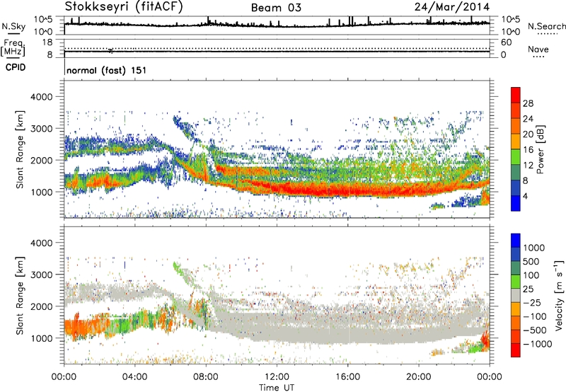Click the 'normal (fast) 151' CPID text
This screenshot has height=392, width=566.
point(107,70)
